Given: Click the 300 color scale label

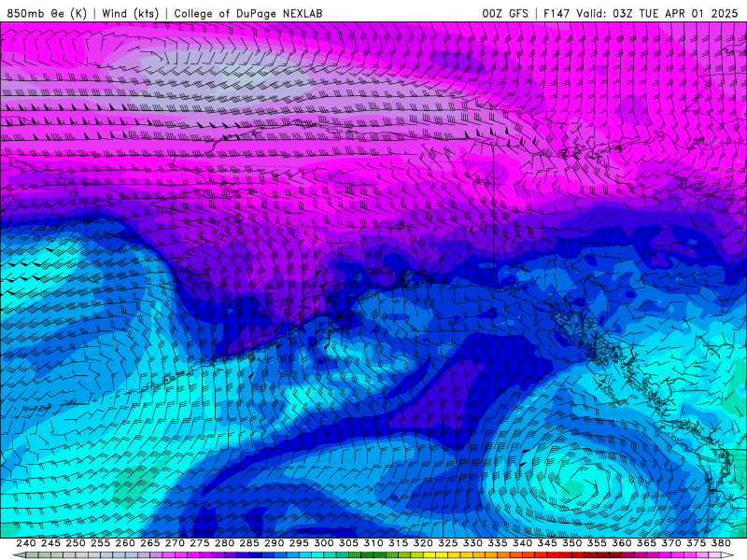Looking at the screenshot, I should (x=323, y=543).
